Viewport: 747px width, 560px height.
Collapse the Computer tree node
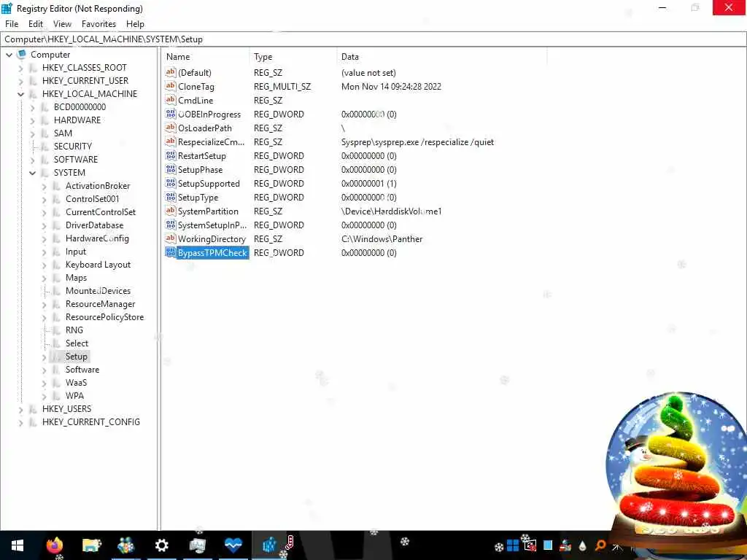pyautogui.click(x=9, y=55)
